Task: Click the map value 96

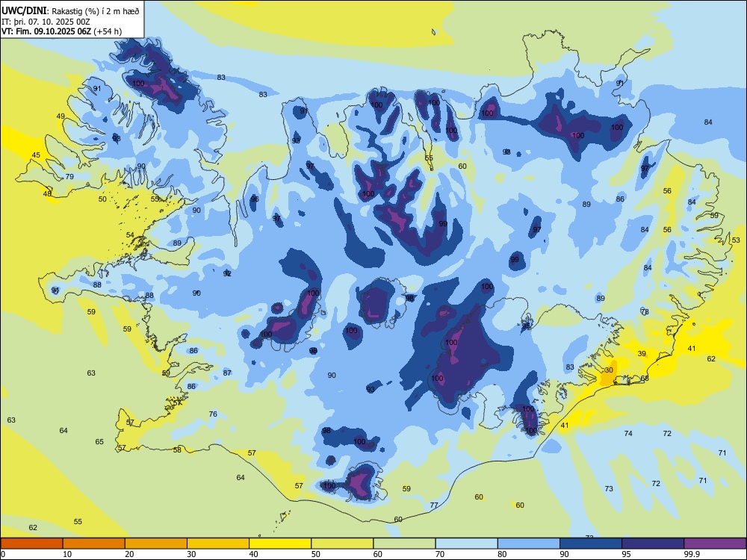Action: [x=255, y=199]
